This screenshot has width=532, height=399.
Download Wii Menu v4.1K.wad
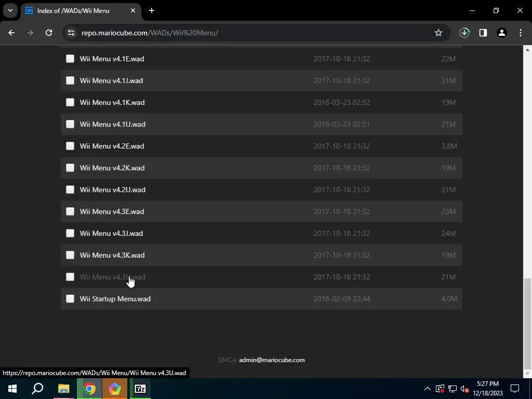(112, 102)
